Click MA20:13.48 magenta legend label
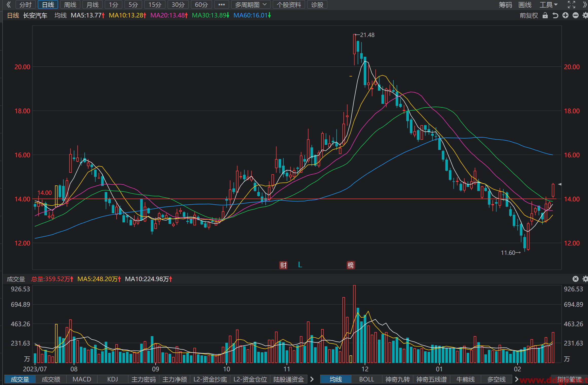The image size is (588, 385). (x=169, y=15)
